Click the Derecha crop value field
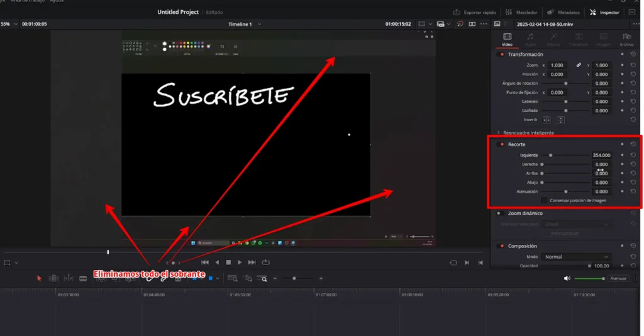 pyautogui.click(x=602, y=165)
